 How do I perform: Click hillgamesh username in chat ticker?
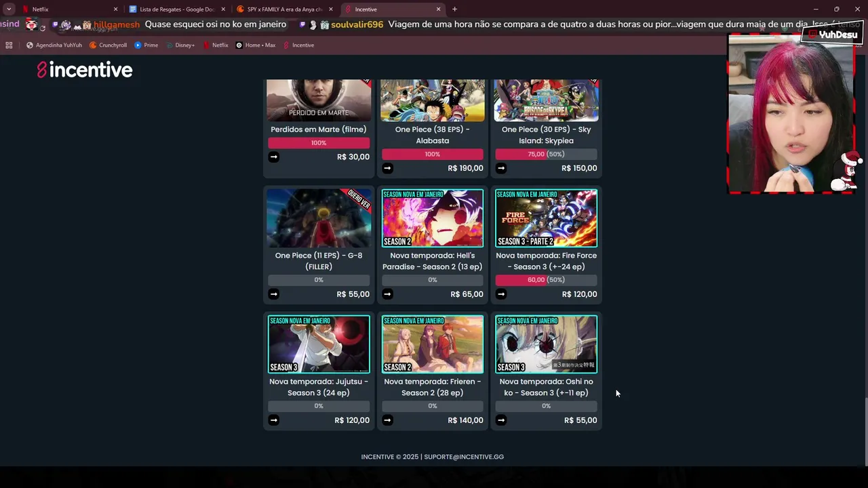(117, 24)
